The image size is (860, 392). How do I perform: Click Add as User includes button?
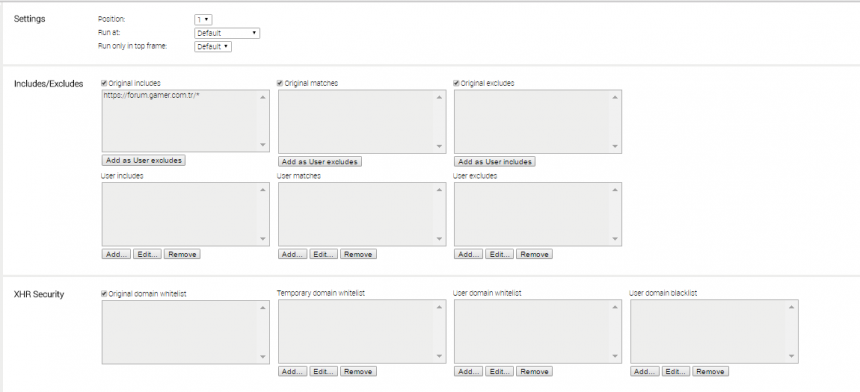point(495,162)
